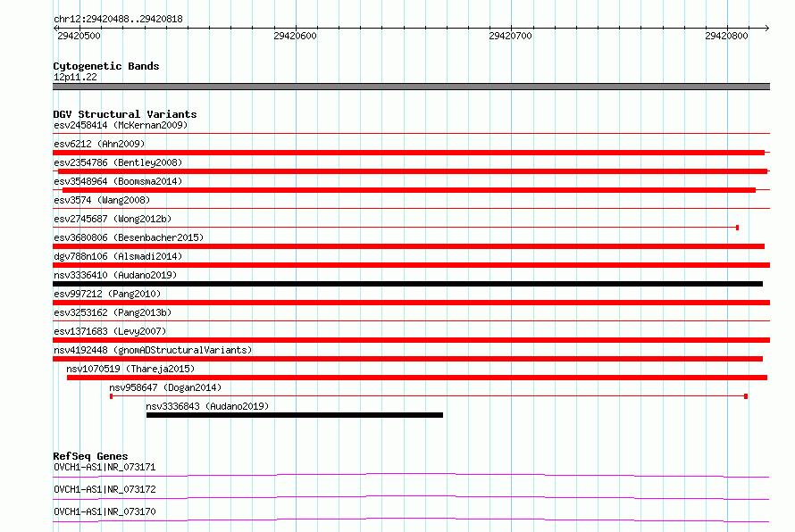Open variant esv3548964 (Boomsma2014)
This screenshot has height=532, width=795.
[x=118, y=181]
